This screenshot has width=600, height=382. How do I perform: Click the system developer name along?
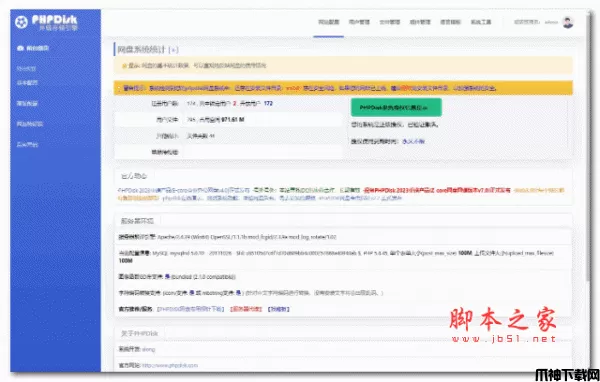[x=148, y=349]
